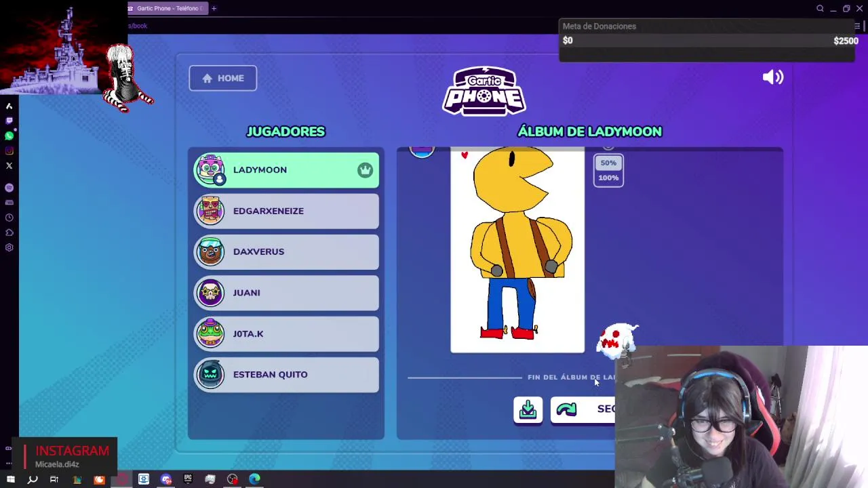Click the Pac-Man drawing thumbnail
Viewport: 868px width, 488px height.
[x=517, y=250]
